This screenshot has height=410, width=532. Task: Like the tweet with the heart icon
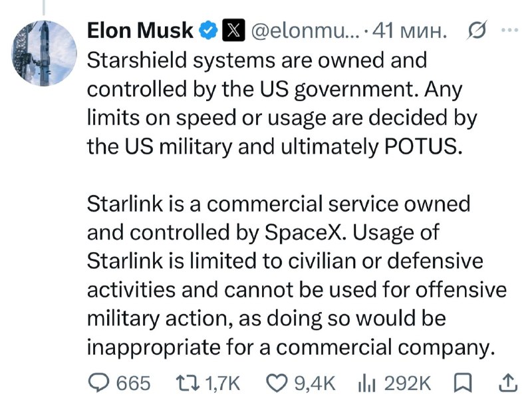point(277,383)
